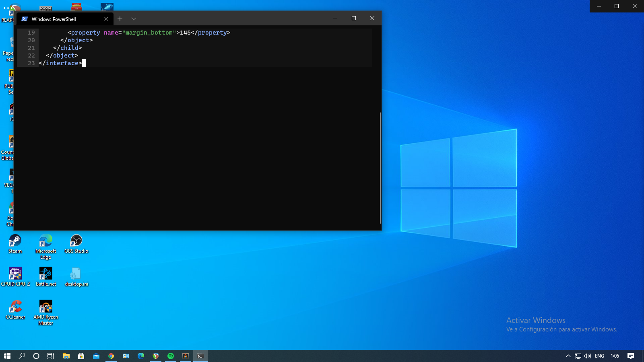The height and width of the screenshot is (362, 644).
Task: Expand hidden icons in the system tray
Action: click(x=568, y=356)
